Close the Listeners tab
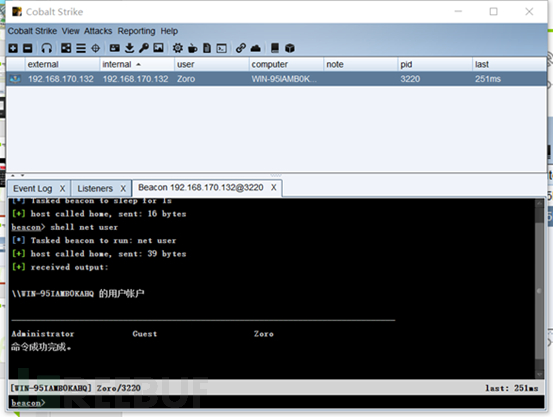The width and height of the screenshot is (553, 417). [x=123, y=189]
